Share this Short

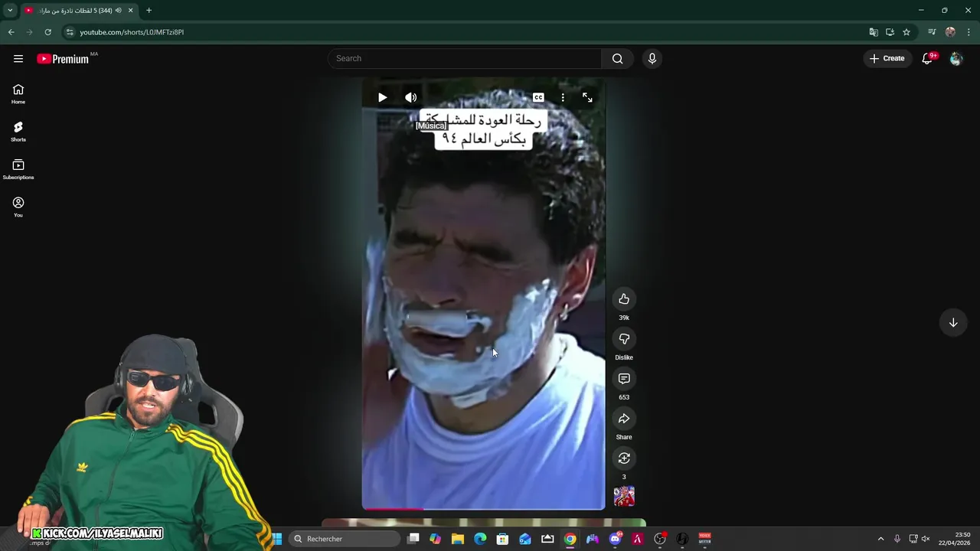tap(624, 419)
